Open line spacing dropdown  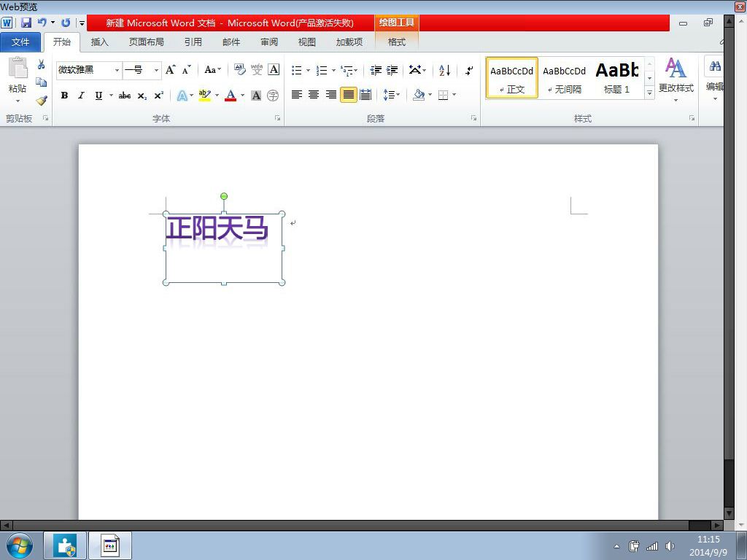point(392,95)
